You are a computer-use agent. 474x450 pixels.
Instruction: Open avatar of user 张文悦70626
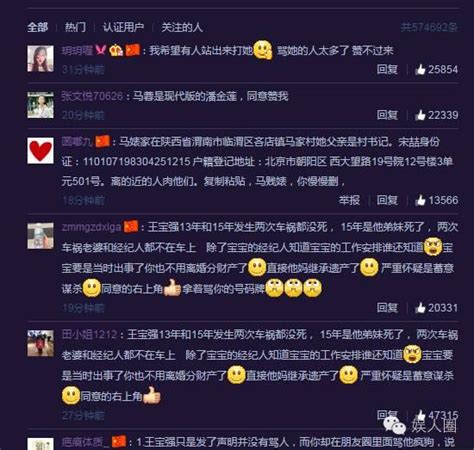pos(40,105)
